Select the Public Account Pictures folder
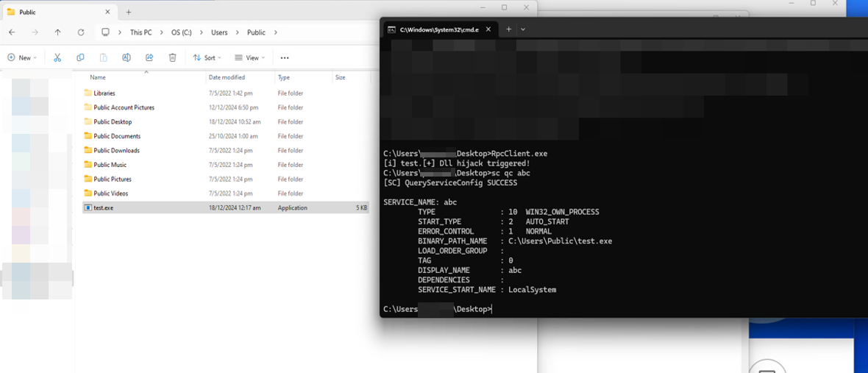The width and height of the screenshot is (868, 373). click(x=226, y=107)
